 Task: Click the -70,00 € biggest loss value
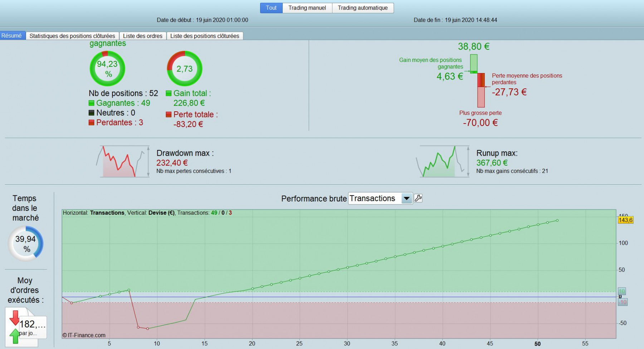[x=480, y=122]
